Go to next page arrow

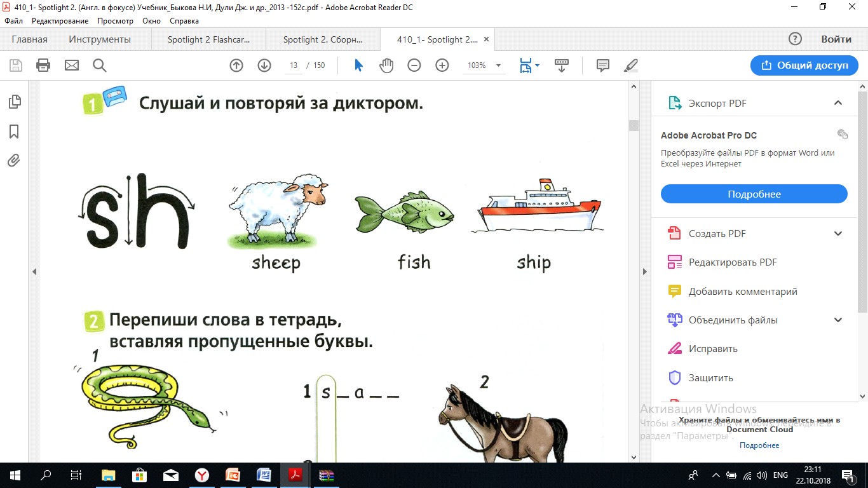pos(264,65)
